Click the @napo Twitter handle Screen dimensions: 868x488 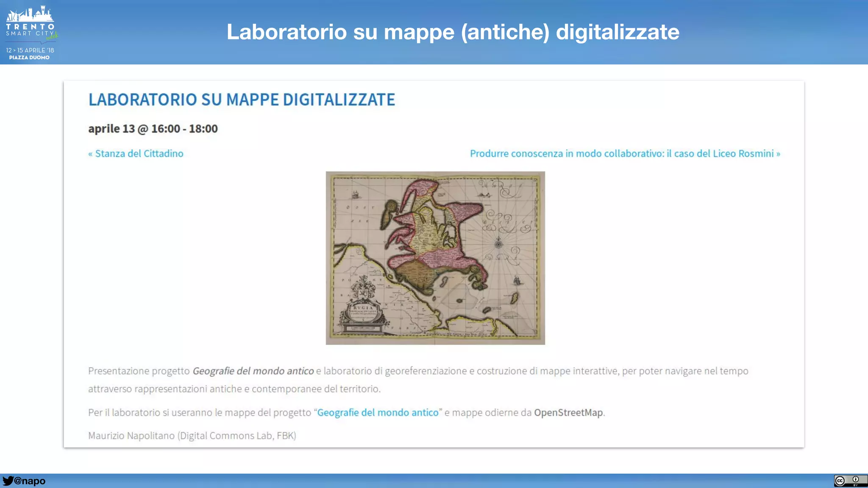coord(30,481)
